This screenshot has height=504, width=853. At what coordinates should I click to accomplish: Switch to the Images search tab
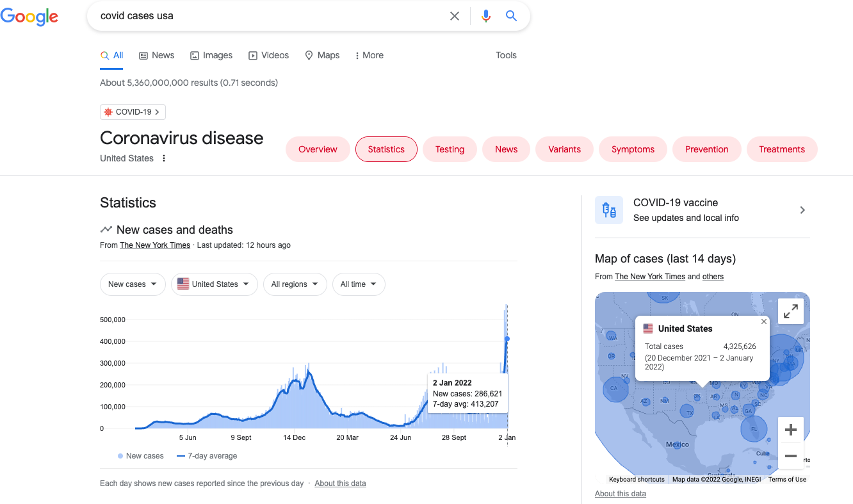coord(211,56)
